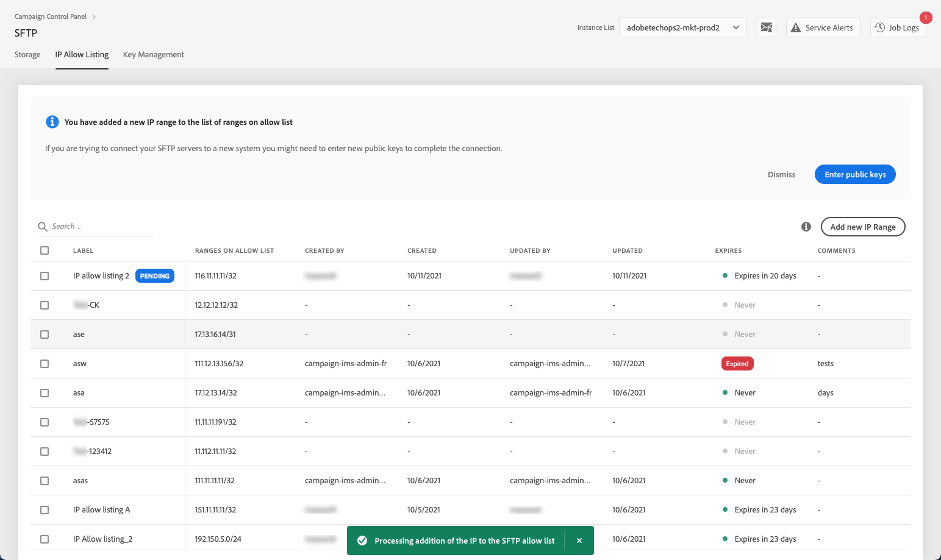Click the range 151.11.11.11/32

click(216, 510)
